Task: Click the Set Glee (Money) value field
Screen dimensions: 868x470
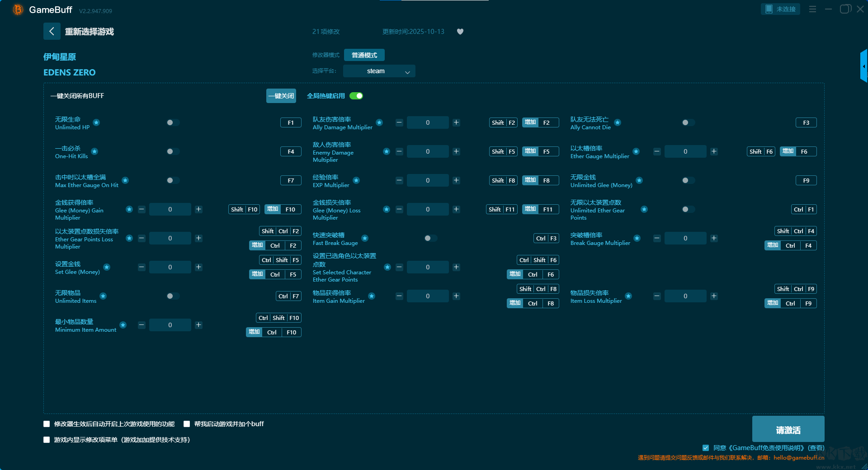Action: pyautogui.click(x=170, y=267)
